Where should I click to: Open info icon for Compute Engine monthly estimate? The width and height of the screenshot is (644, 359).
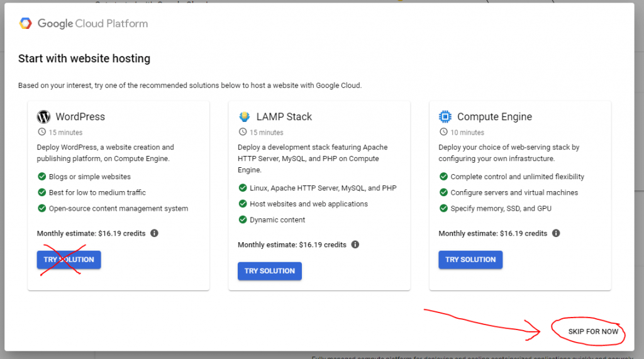coord(556,233)
